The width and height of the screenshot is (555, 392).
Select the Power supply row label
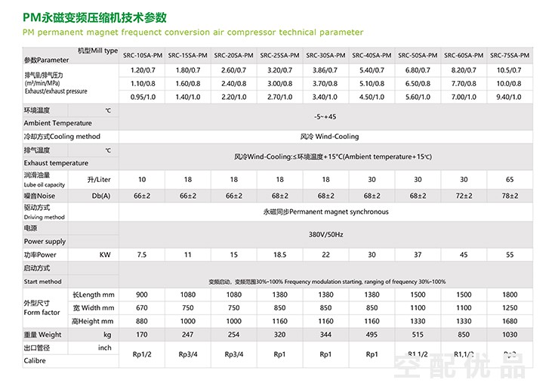point(45,242)
